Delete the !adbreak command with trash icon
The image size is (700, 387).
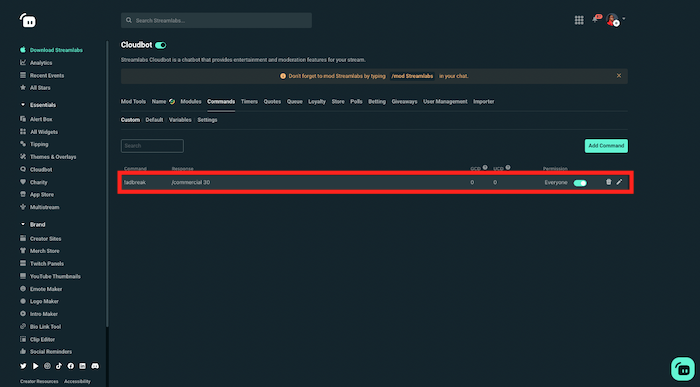pyautogui.click(x=608, y=182)
